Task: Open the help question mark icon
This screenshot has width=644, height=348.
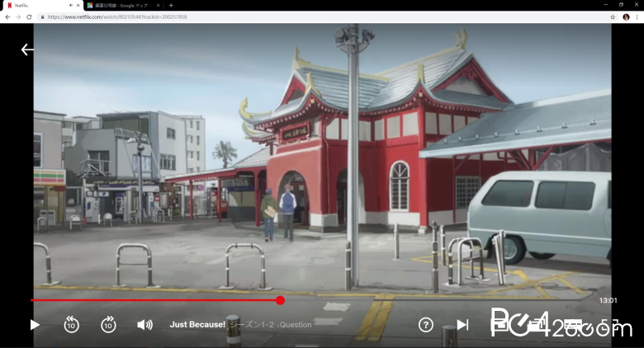Action: tap(426, 325)
